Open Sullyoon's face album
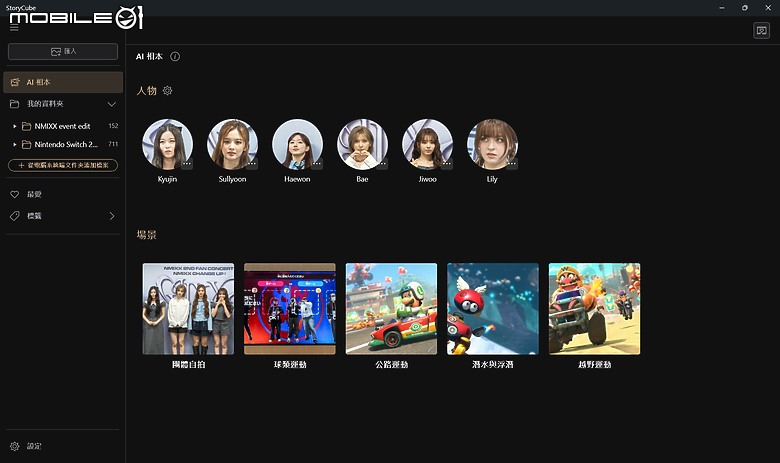 click(x=232, y=144)
